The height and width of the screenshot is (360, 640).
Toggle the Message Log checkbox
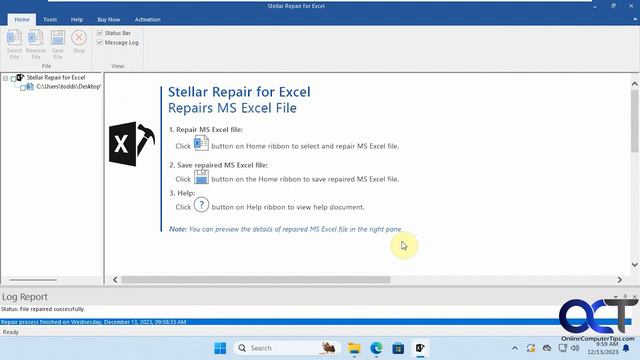(100, 42)
